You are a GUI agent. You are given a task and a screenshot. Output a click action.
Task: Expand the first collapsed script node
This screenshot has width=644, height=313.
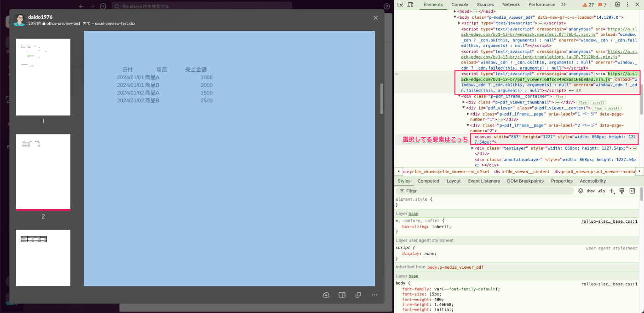click(460, 23)
